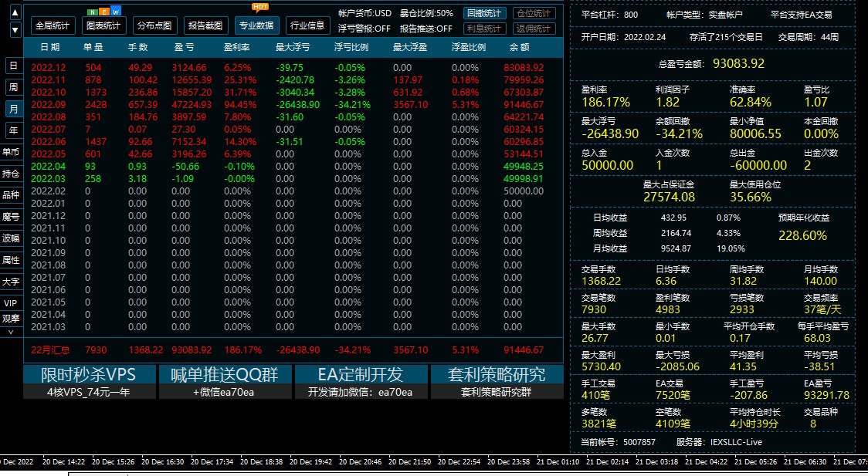Click the 日期 column header

(50, 48)
